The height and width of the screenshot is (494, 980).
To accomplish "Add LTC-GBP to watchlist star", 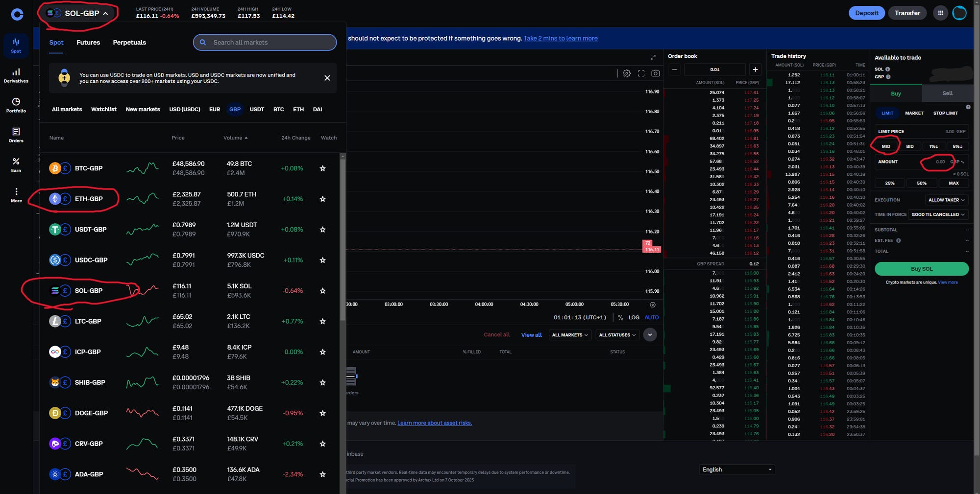I will [x=322, y=322].
